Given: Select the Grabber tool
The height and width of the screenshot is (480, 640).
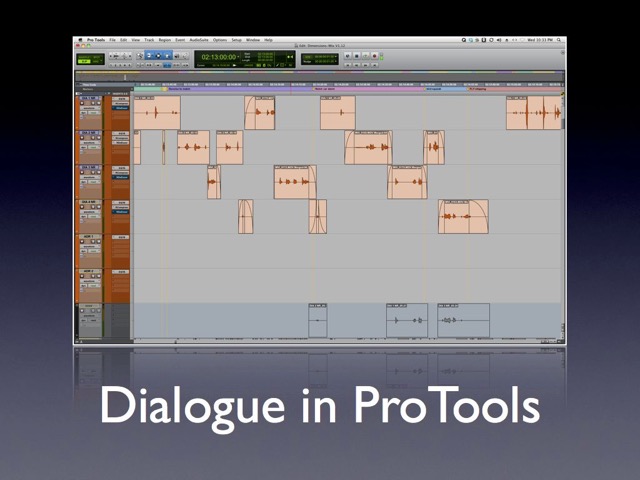Looking at the screenshot, I should point(167,56).
